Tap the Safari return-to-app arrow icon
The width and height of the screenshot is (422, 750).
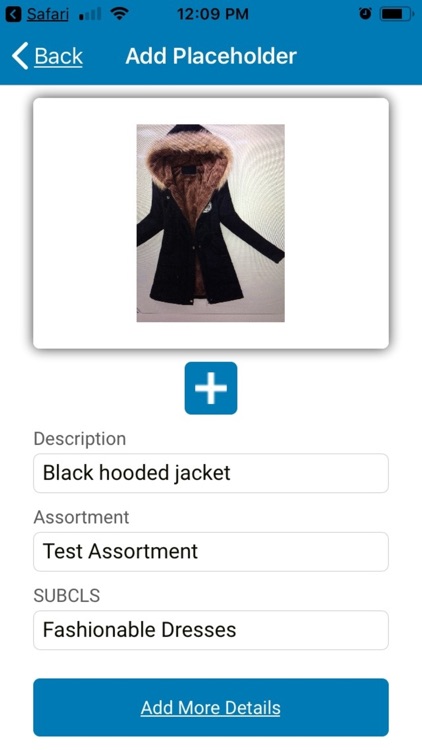[x=13, y=14]
